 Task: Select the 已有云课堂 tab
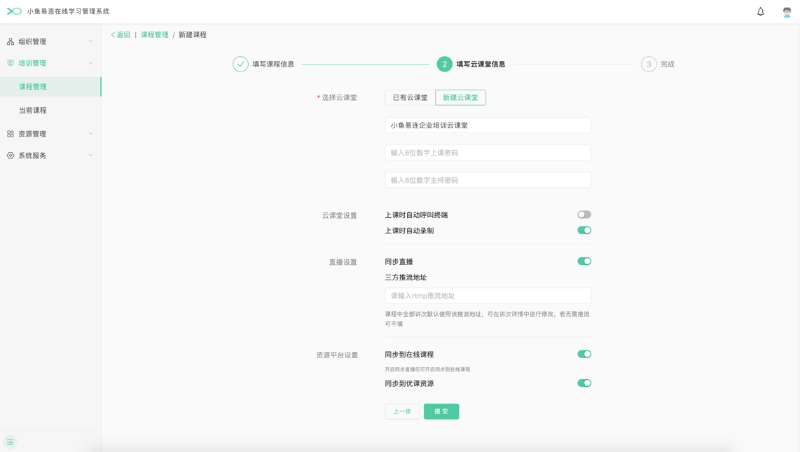[410, 98]
